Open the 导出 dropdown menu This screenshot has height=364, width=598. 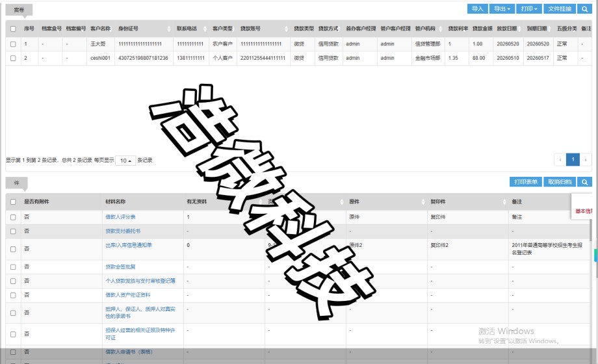502,9
